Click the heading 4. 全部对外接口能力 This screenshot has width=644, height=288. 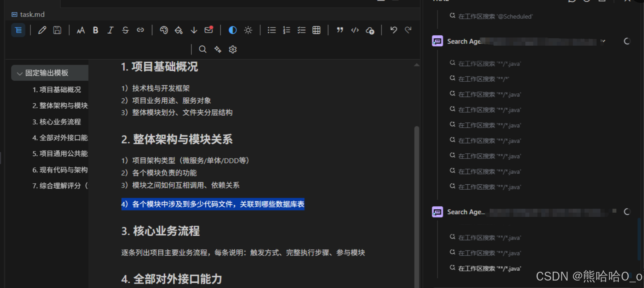click(171, 279)
